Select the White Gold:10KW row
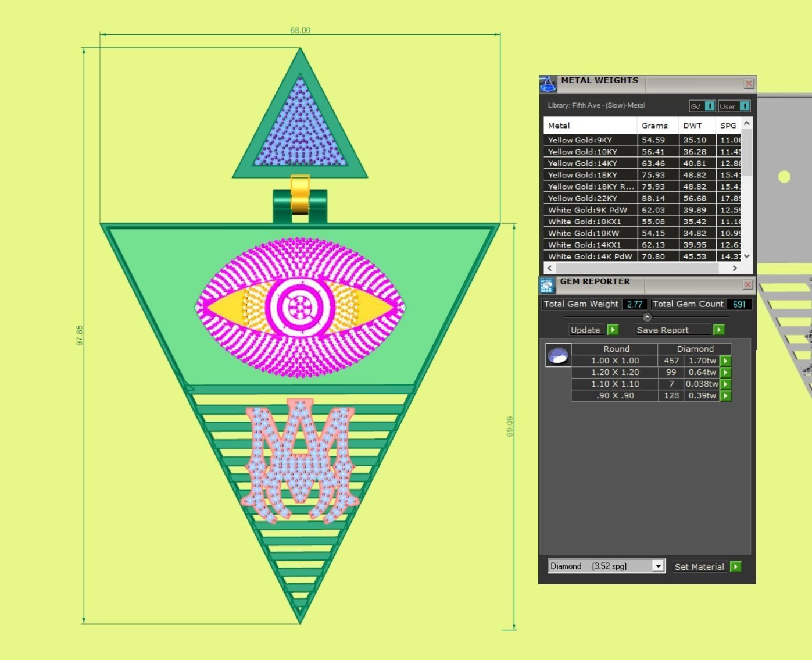Image resolution: width=812 pixels, height=660 pixels. click(642, 233)
